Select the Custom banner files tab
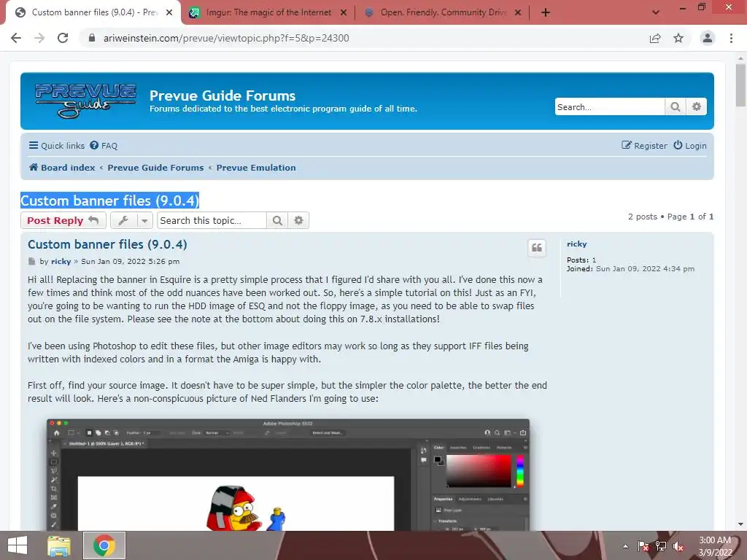The width and height of the screenshot is (747, 560). pos(94,12)
